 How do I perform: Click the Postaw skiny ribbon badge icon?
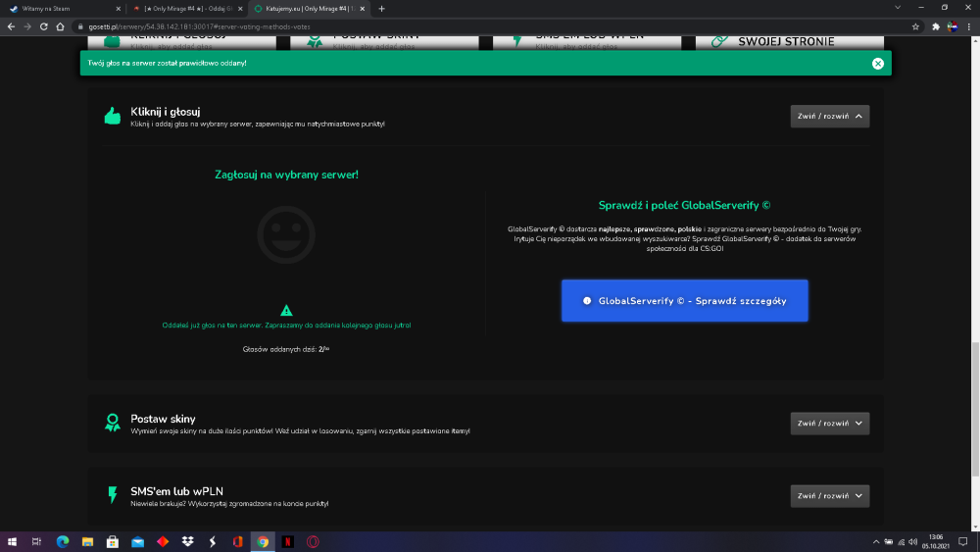[x=113, y=423]
